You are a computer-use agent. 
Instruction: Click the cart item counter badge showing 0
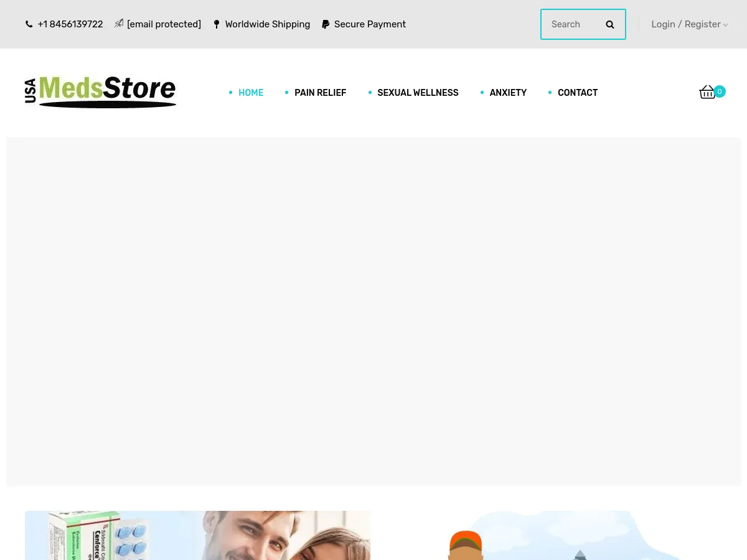click(720, 91)
